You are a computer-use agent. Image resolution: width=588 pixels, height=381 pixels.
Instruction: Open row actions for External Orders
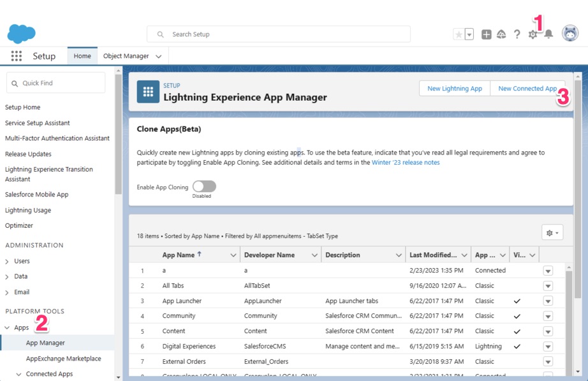(548, 362)
